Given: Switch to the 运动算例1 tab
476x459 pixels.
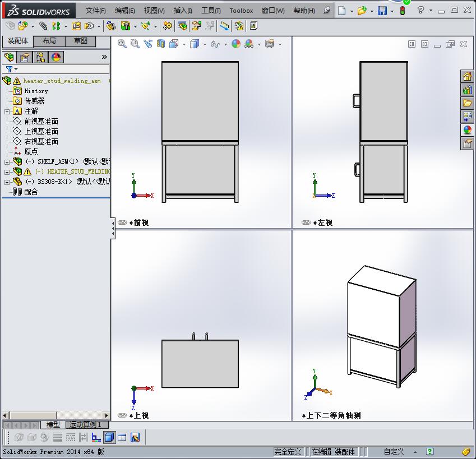Looking at the screenshot, I should pyautogui.click(x=85, y=425).
